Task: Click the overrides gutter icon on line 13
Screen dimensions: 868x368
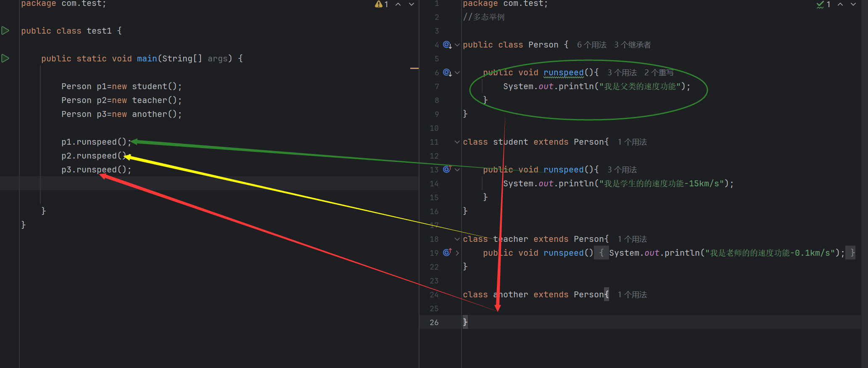Action: click(447, 169)
